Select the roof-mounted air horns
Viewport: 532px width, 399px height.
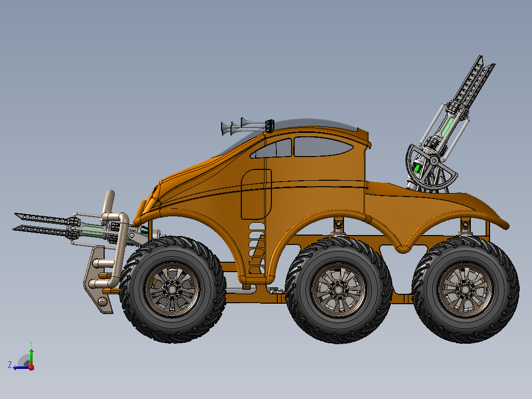247,126
